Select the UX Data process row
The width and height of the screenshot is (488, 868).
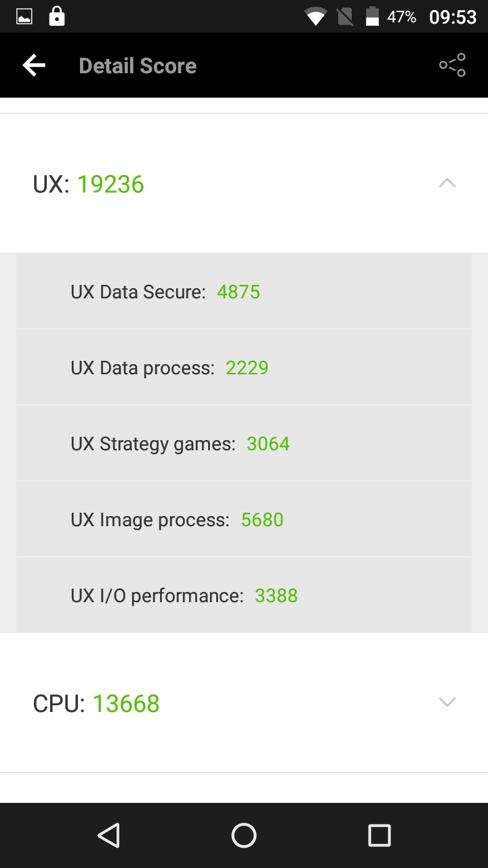click(244, 368)
